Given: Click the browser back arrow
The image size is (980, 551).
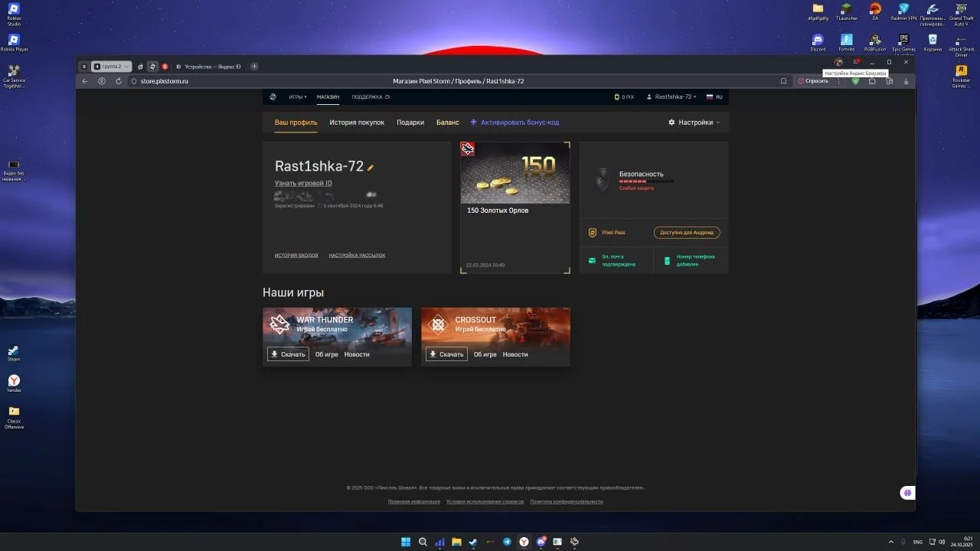Looking at the screenshot, I should (x=85, y=81).
